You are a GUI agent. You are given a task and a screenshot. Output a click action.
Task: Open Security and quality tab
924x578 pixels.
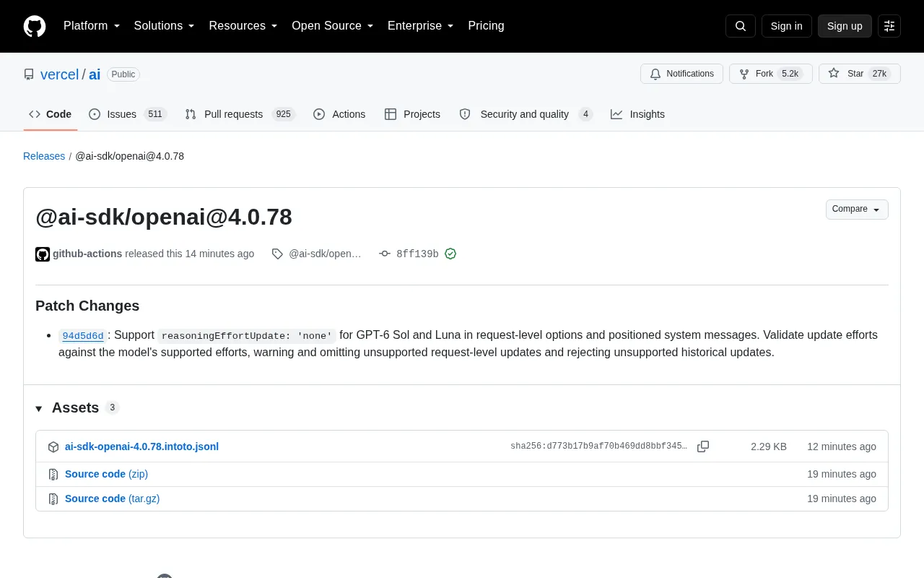coord(526,114)
